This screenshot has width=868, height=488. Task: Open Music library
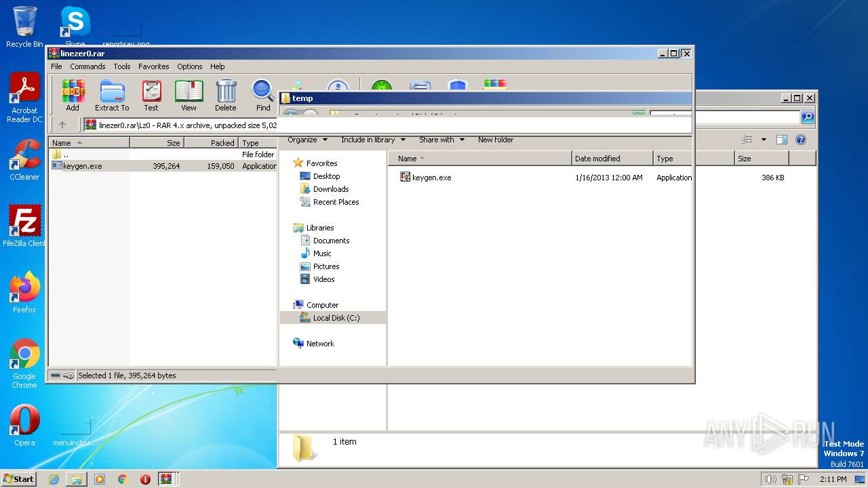tap(316, 253)
